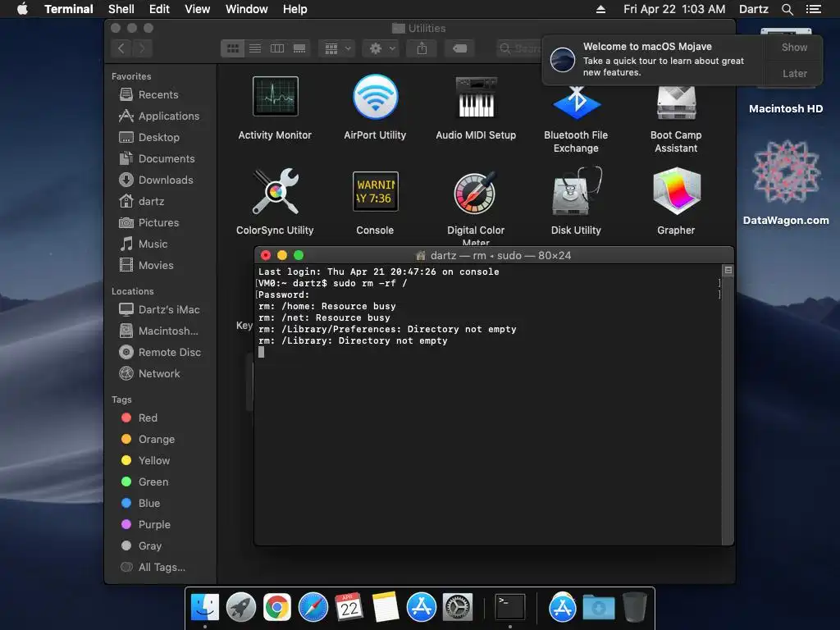The width and height of the screenshot is (840, 630).
Task: Go back in Finder window
Action: click(121, 48)
